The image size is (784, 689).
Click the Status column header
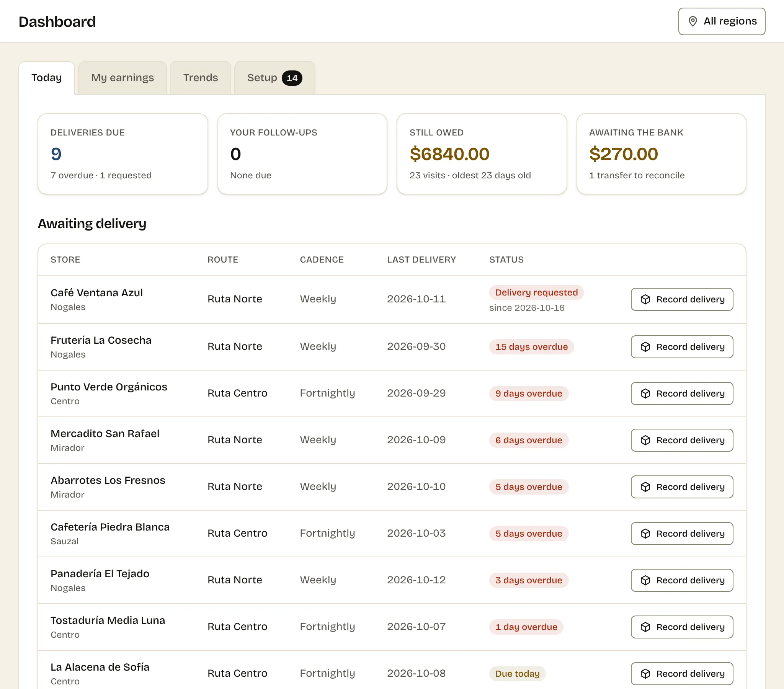point(506,260)
